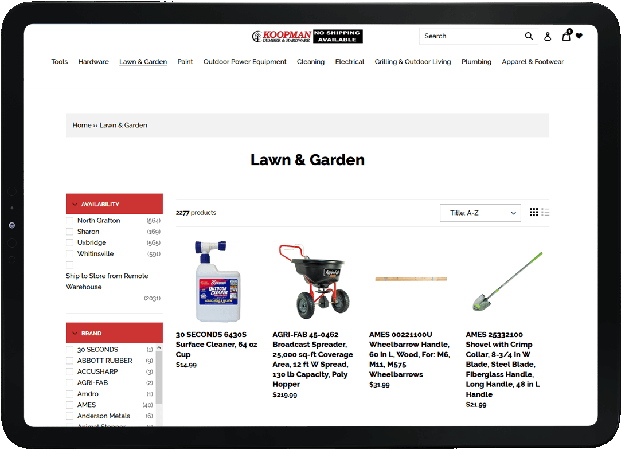The image size is (621, 450).
Task: Click the surface cleaner bottle image
Action: (x=217, y=280)
